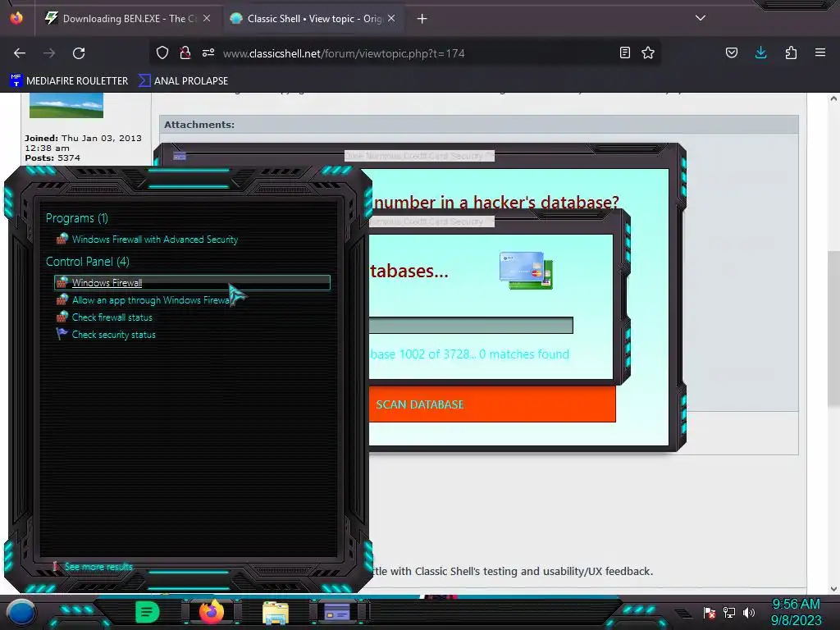Click the orange SCAN DATABASE button

click(492, 404)
